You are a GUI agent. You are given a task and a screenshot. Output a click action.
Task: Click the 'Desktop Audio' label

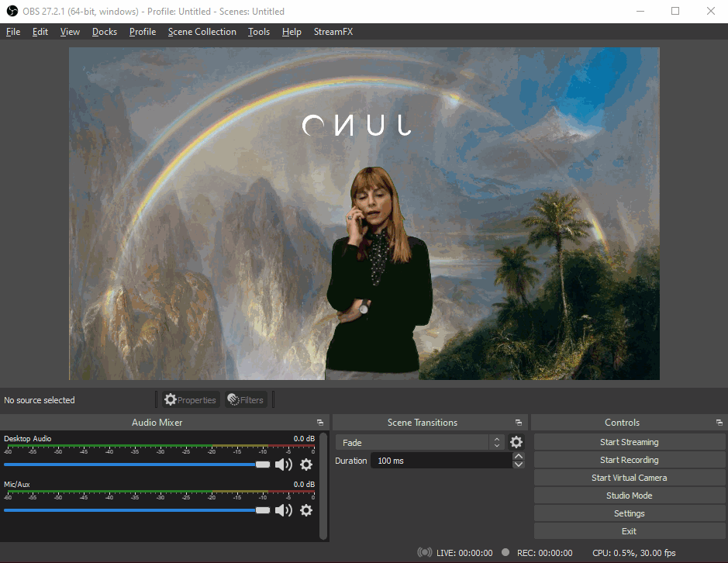click(x=27, y=438)
